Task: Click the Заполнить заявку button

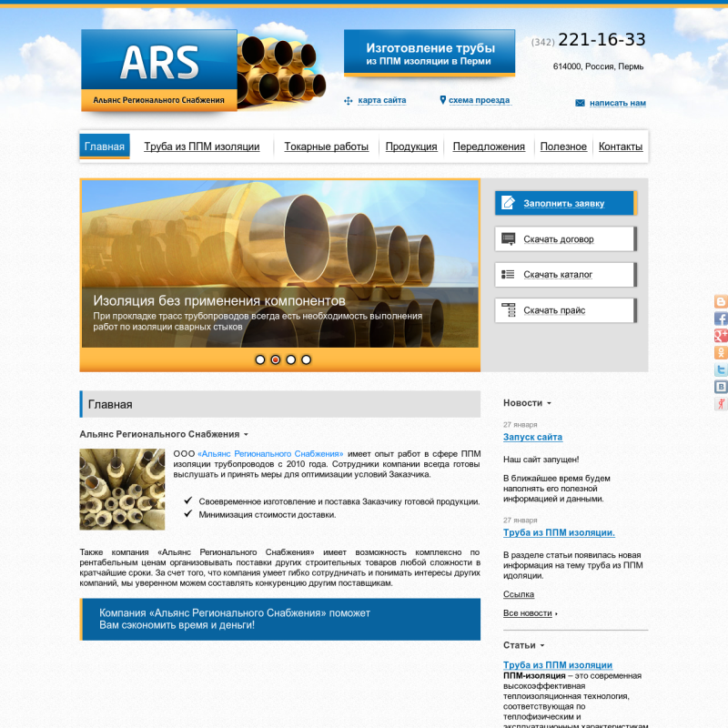Action: click(566, 203)
